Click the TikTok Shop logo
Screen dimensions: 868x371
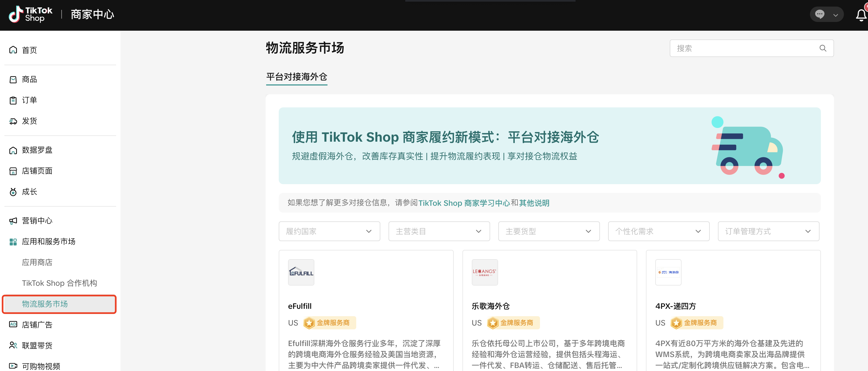pos(30,15)
